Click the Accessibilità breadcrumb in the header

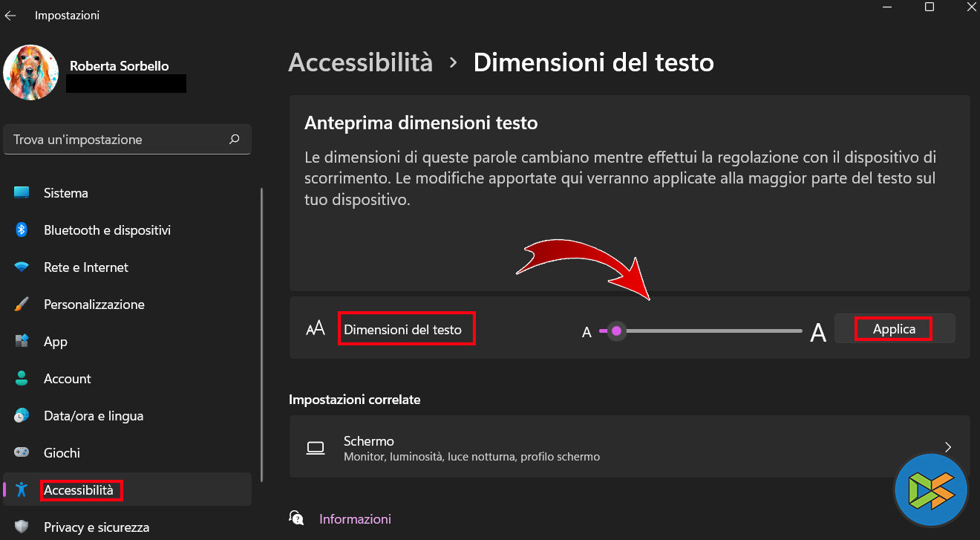tap(360, 62)
